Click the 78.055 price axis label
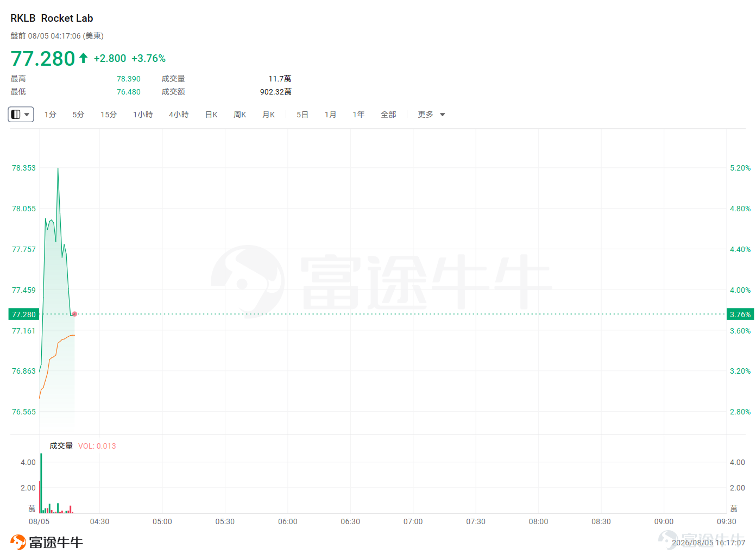 24,209
